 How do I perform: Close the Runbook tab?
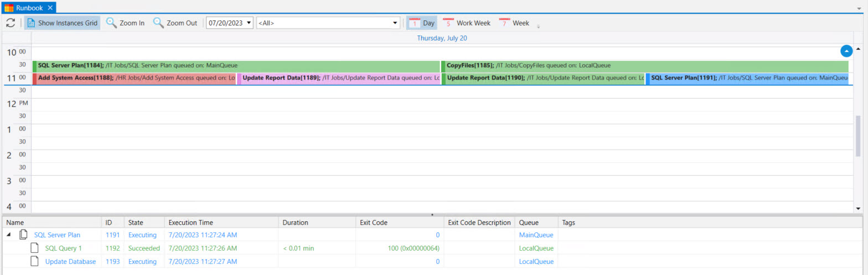[50, 8]
